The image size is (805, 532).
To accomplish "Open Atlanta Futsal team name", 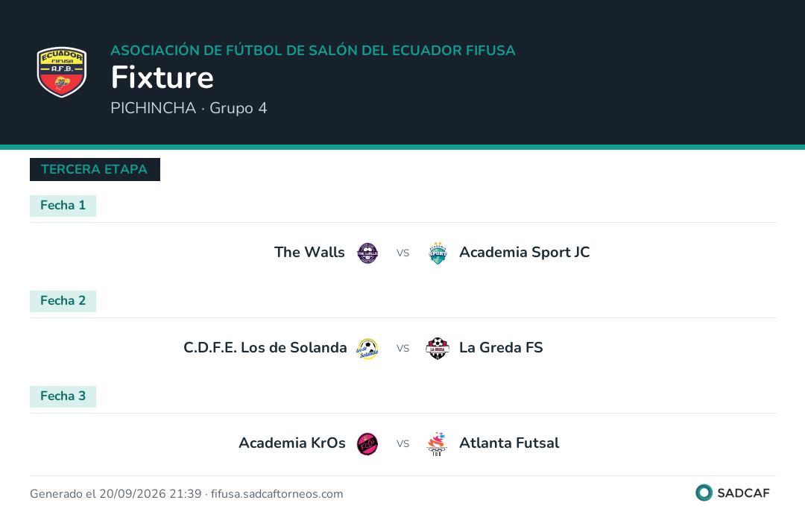I will point(509,443).
